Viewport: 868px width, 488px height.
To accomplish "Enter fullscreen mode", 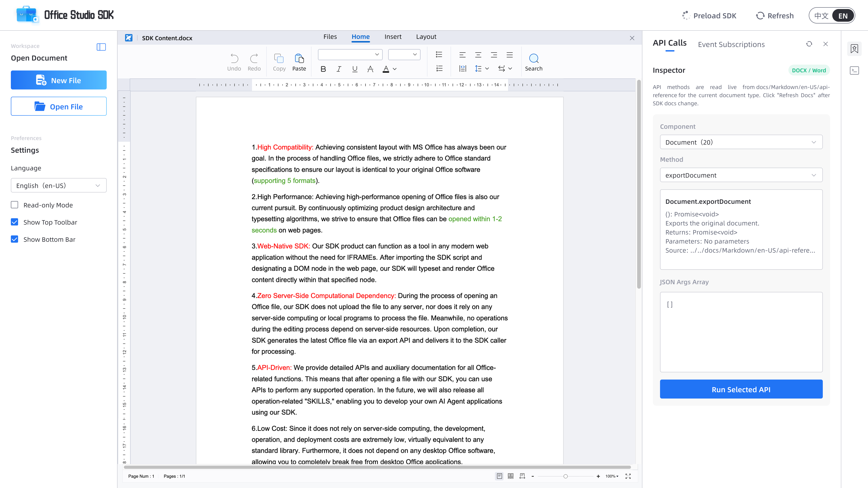I will point(628,476).
